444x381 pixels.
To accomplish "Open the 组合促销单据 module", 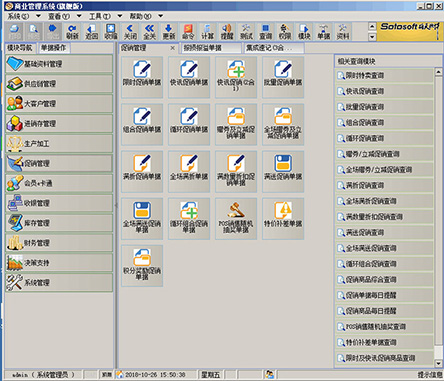I will [x=142, y=124].
